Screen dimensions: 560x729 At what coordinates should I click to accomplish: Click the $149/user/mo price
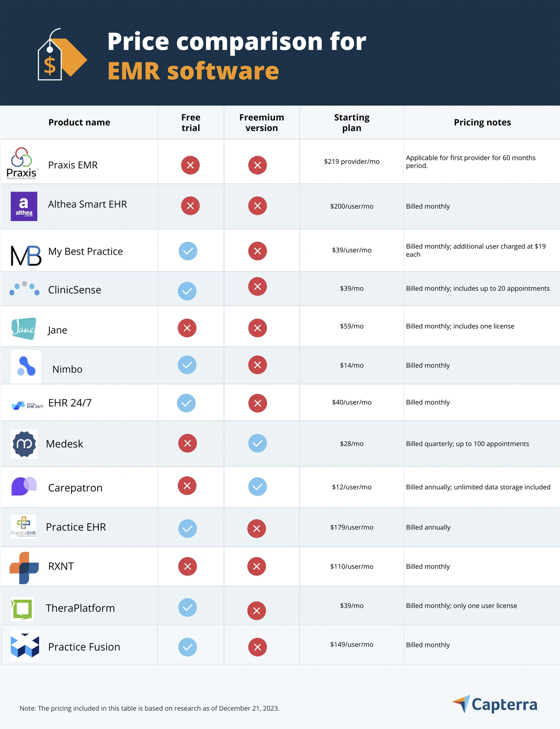pos(352,645)
